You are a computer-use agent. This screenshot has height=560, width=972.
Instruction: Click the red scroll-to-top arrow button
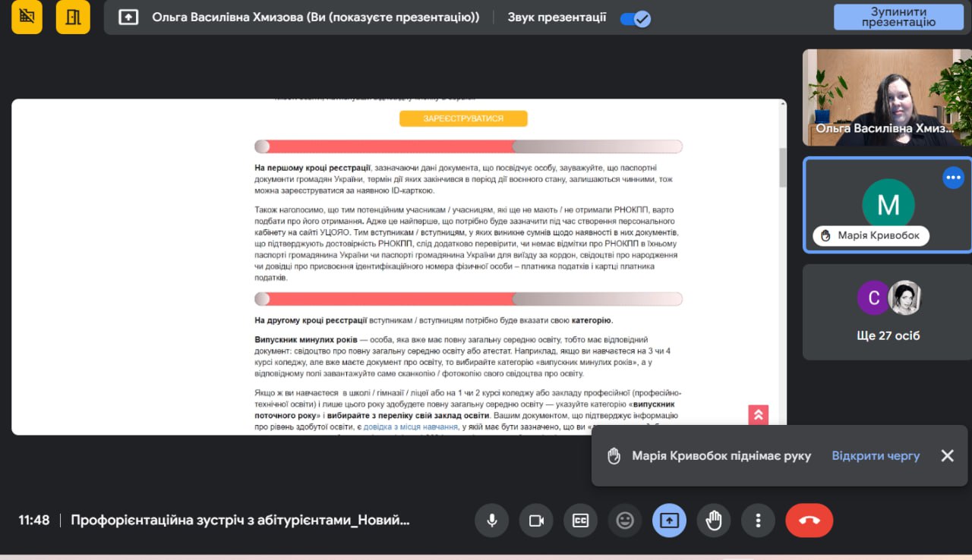(x=758, y=414)
